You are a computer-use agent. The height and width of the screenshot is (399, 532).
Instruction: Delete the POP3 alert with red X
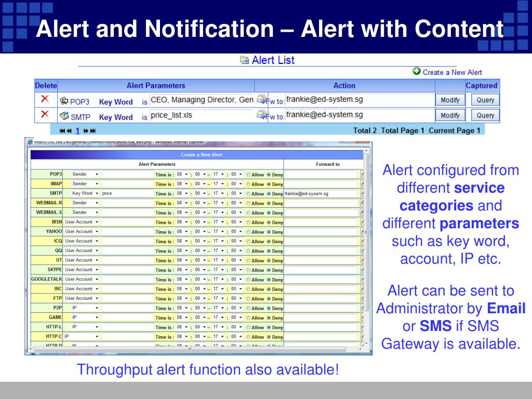(x=45, y=99)
